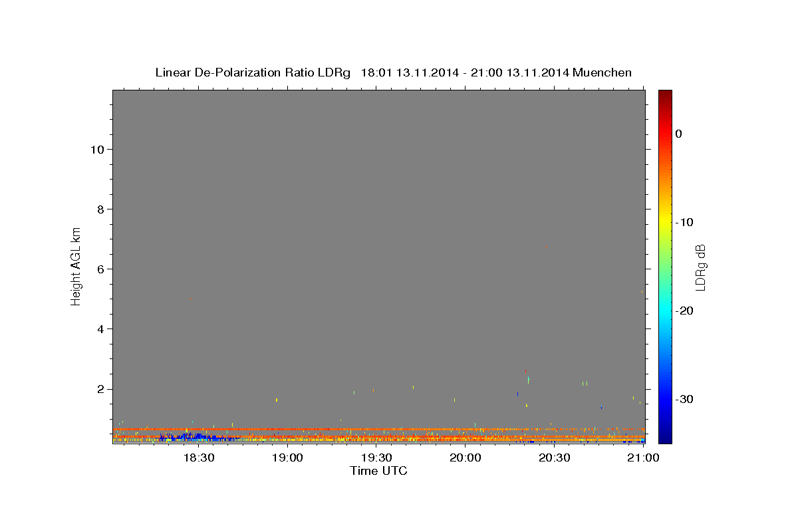Click the height axis label 2
The width and height of the screenshot is (798, 532).
(100, 389)
